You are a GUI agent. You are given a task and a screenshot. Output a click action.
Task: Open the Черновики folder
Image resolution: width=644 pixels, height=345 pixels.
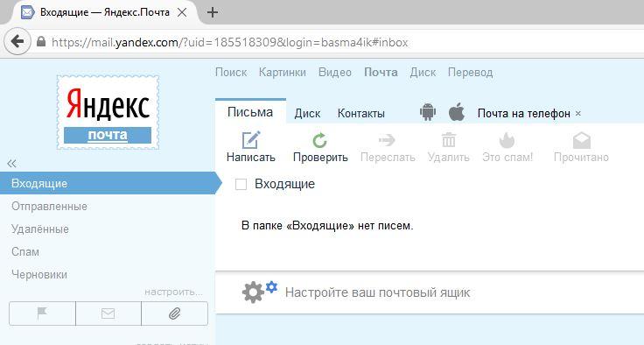[39, 274]
